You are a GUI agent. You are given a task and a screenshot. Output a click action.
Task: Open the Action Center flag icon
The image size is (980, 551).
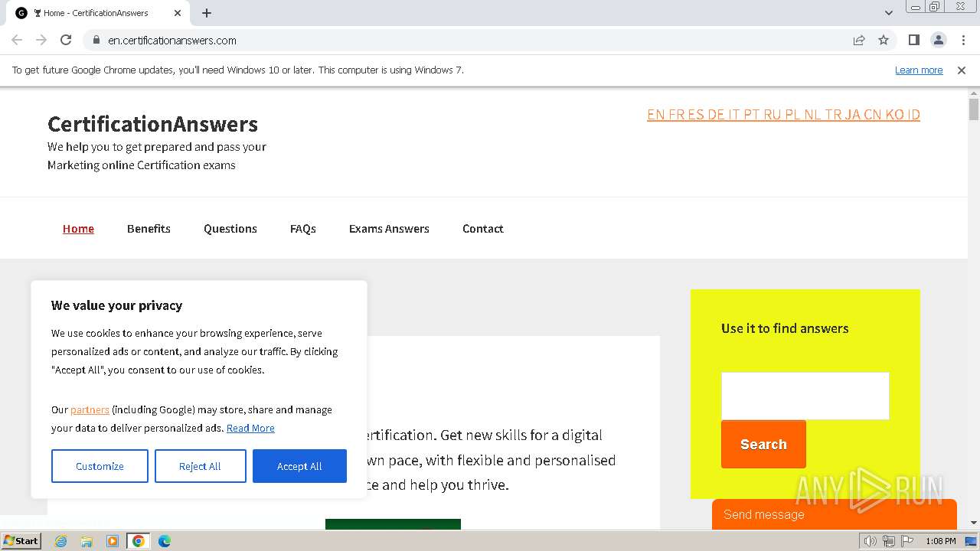pos(907,541)
